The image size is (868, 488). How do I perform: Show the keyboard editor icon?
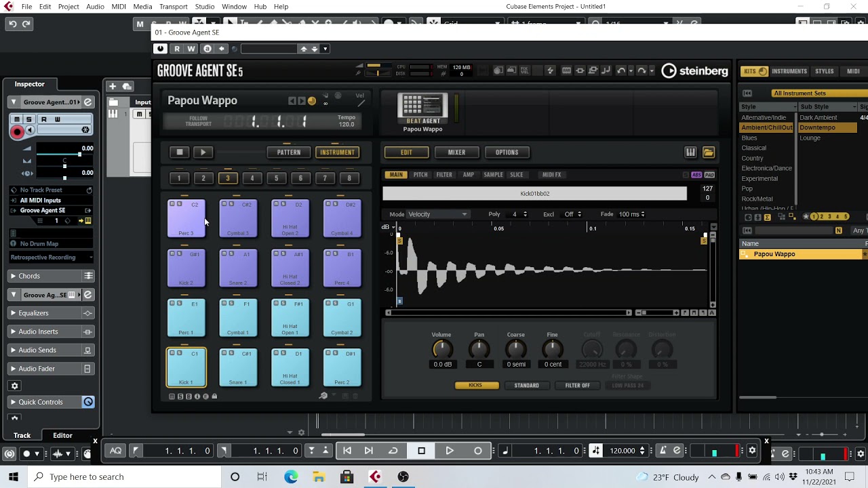(x=690, y=152)
